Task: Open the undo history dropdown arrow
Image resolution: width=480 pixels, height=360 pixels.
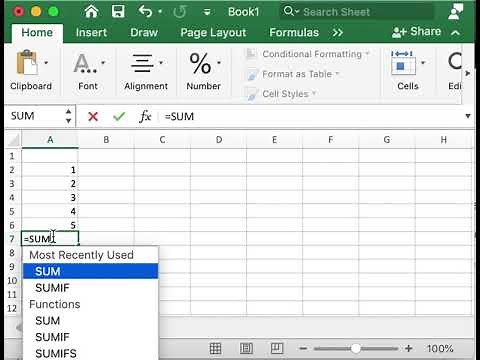Action: (x=160, y=12)
